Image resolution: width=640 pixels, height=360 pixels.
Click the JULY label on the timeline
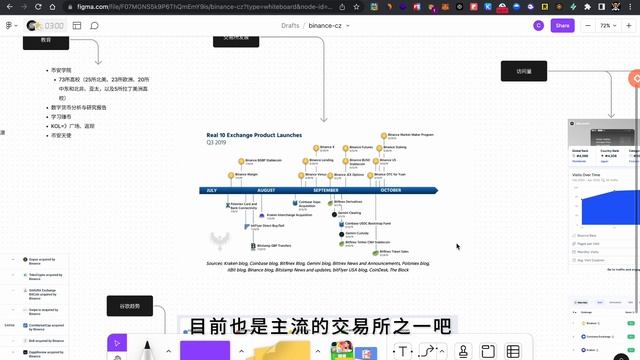pyautogui.click(x=211, y=190)
